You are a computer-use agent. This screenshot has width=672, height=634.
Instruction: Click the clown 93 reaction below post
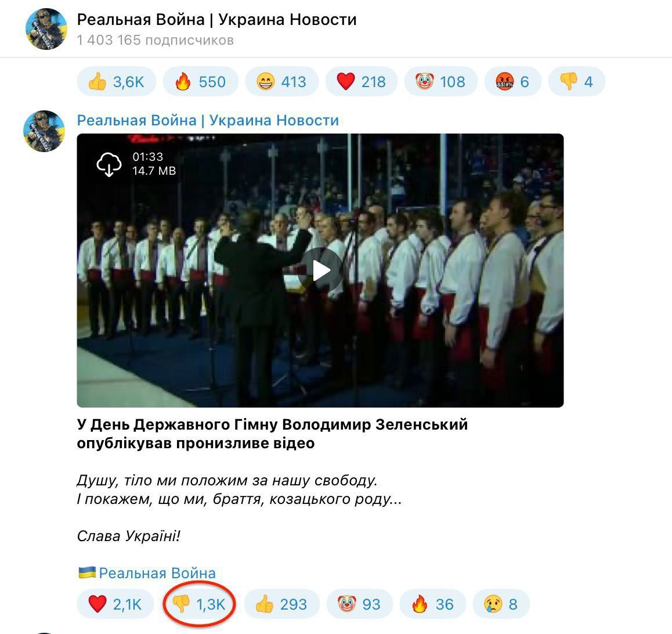pos(359,604)
